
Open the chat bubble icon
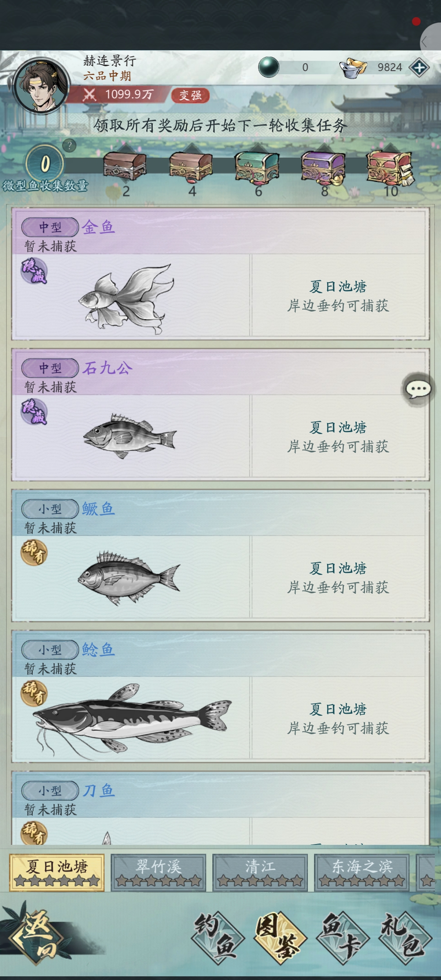[x=418, y=389]
